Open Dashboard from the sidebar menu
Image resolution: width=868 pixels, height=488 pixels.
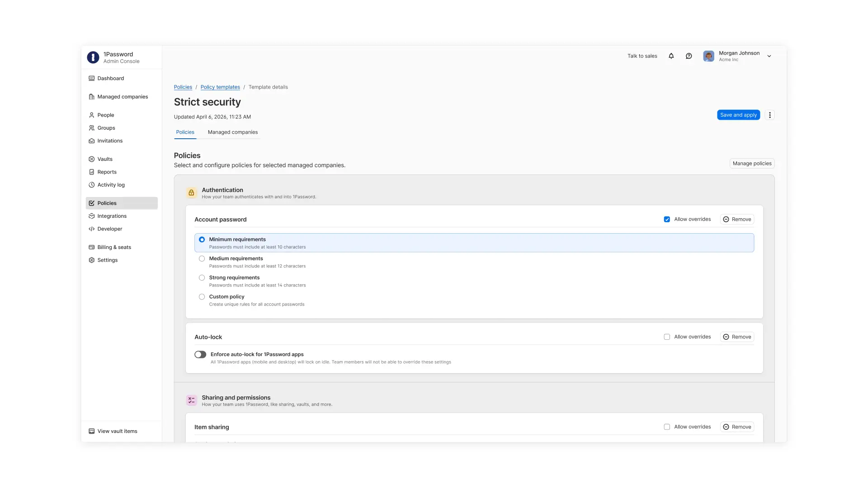pyautogui.click(x=122, y=78)
